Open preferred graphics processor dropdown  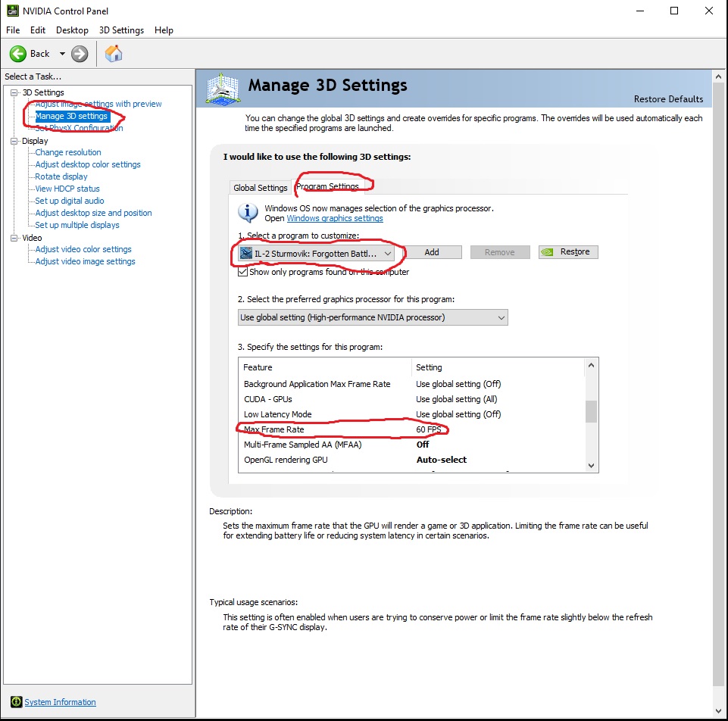coord(373,317)
